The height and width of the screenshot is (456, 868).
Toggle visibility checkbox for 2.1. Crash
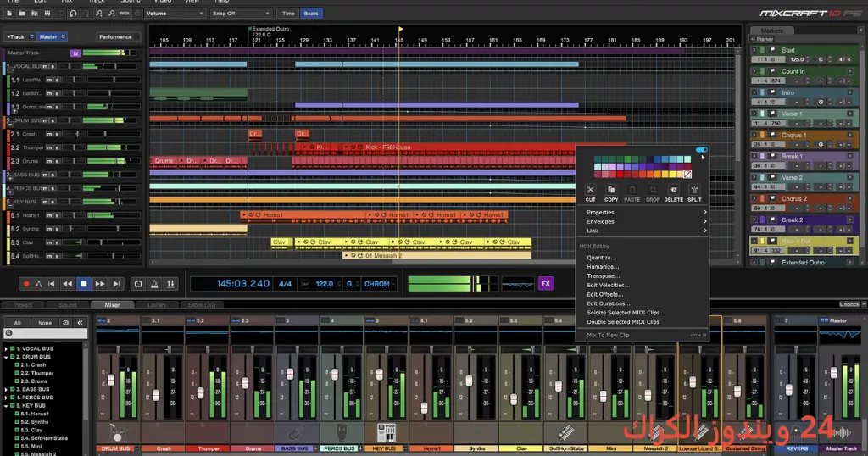[x=17, y=365]
